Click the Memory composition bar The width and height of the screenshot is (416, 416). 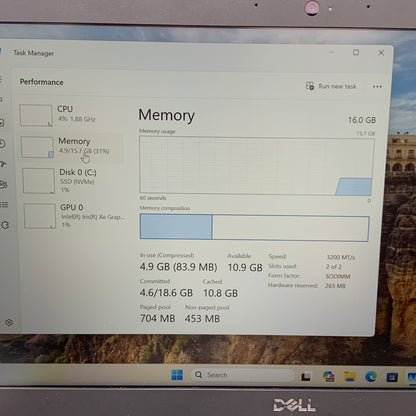tap(255, 227)
